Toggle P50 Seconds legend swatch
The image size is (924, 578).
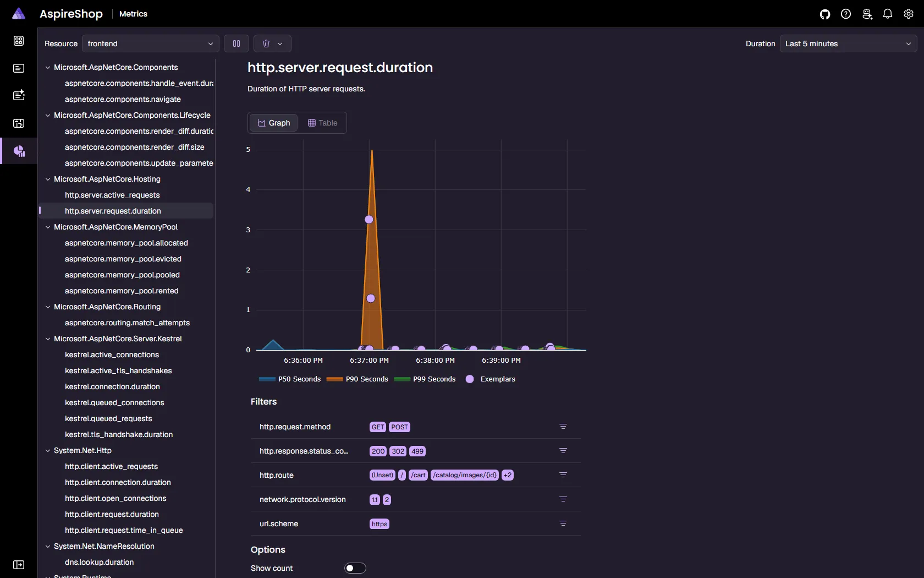(x=267, y=379)
